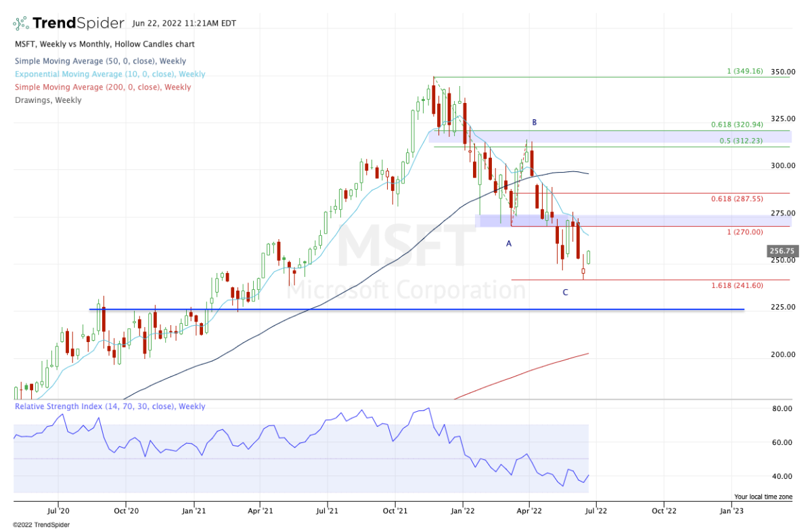This screenshot has height=531, width=812.
Task: Click the Fibonacci label 1.618 (241.60)
Action: (x=737, y=285)
